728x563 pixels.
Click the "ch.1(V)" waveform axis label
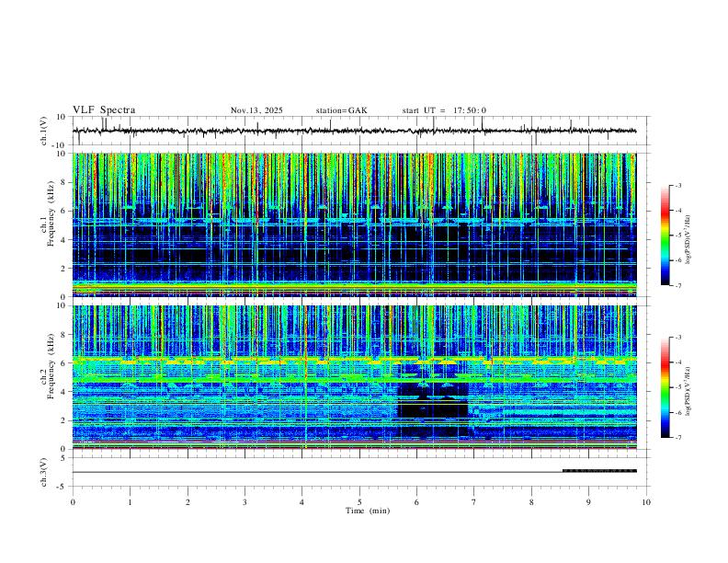43,131
